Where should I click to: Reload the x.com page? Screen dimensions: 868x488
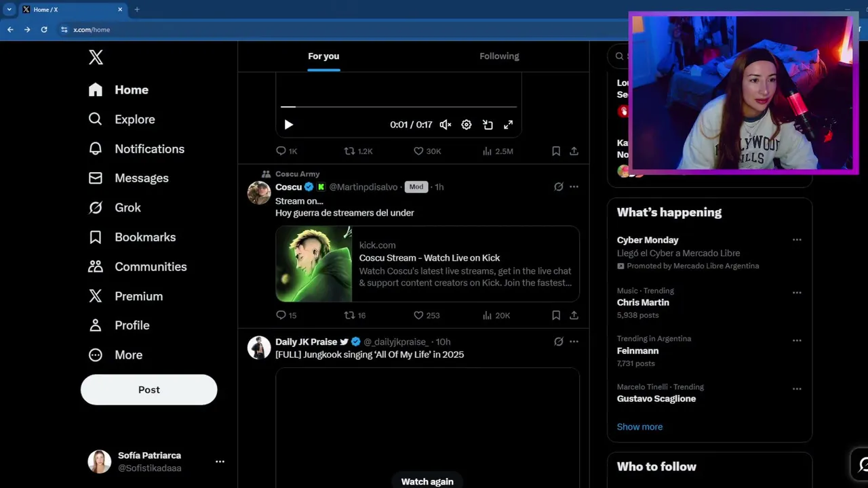point(44,30)
